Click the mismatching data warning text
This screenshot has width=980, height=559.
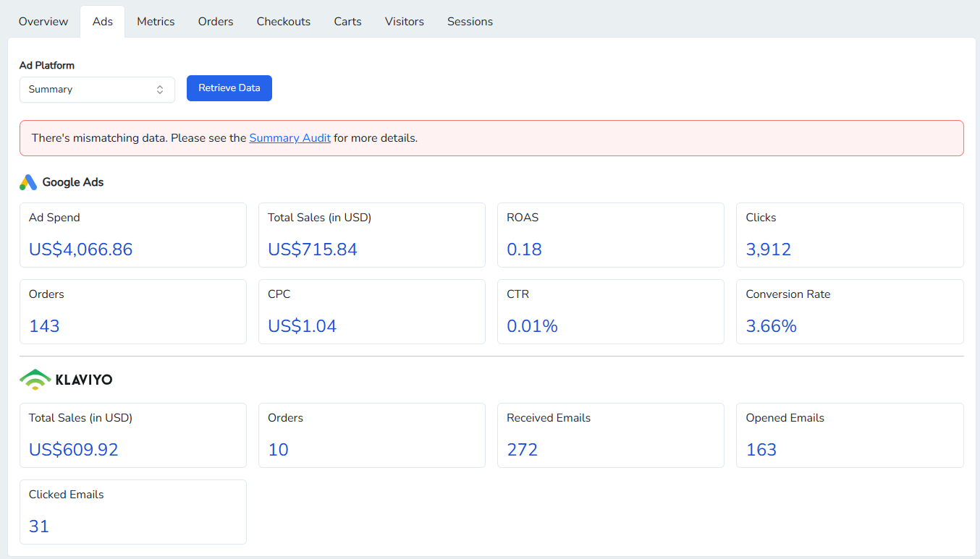224,138
